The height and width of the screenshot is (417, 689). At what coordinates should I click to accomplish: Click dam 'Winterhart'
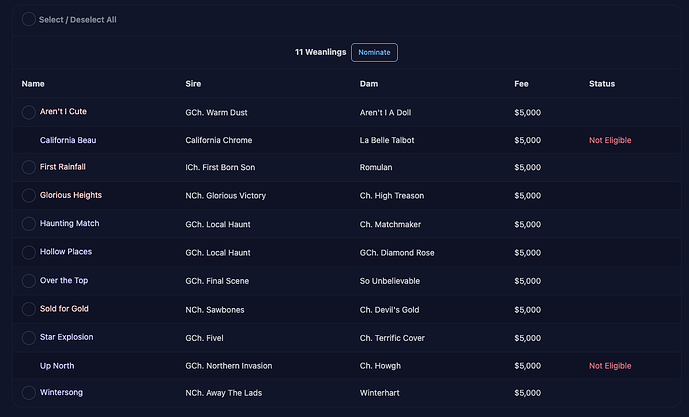(x=380, y=393)
